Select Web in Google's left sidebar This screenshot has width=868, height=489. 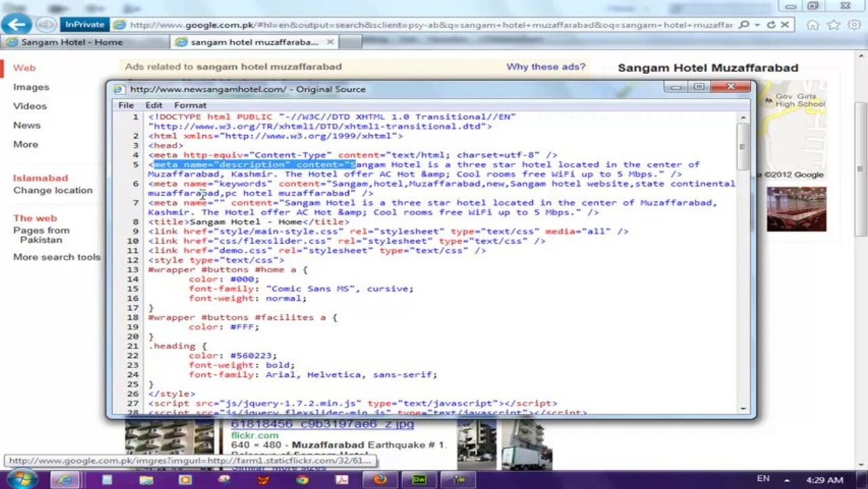pyautogui.click(x=24, y=68)
